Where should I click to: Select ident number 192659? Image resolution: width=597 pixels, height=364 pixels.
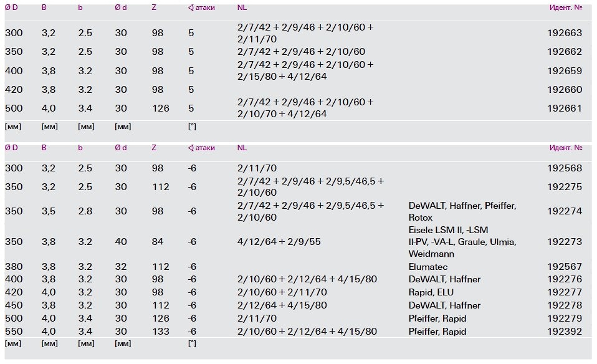565,70
